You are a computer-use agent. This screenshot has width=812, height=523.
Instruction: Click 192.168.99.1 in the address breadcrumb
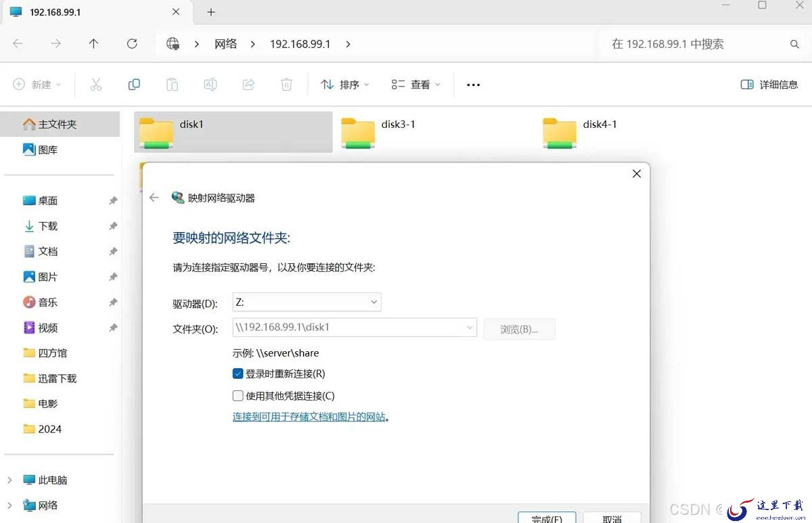300,44
